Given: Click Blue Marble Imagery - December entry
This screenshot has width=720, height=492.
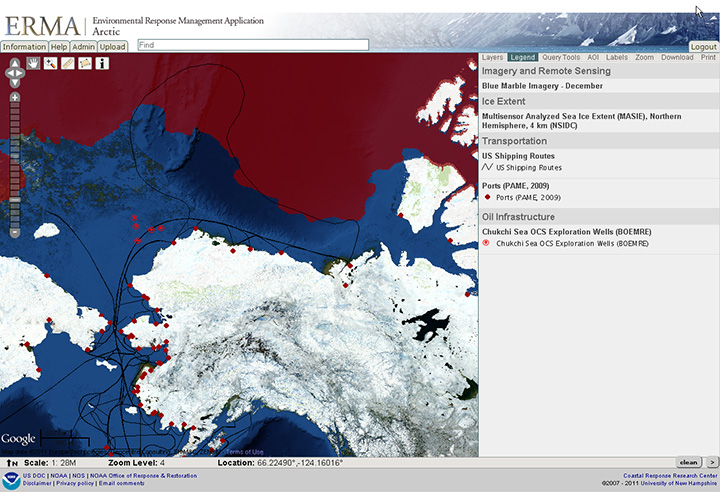Looking at the screenshot, I should [542, 86].
